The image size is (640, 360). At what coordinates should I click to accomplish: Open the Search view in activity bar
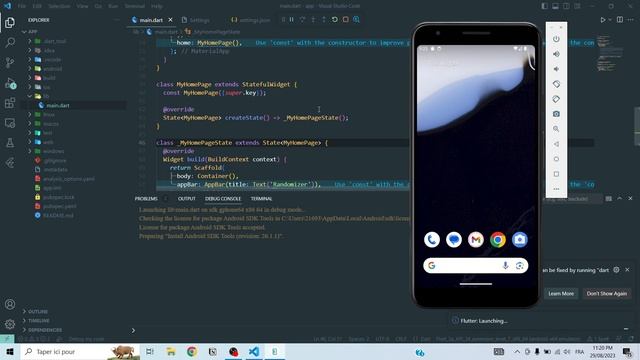tap(10, 42)
